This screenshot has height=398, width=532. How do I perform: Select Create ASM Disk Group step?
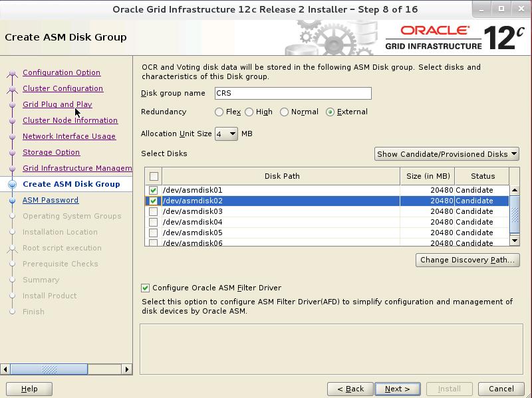tap(71, 184)
